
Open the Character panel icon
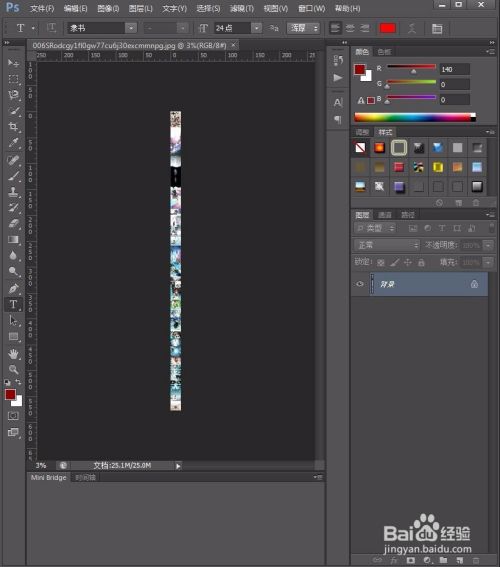[x=338, y=103]
